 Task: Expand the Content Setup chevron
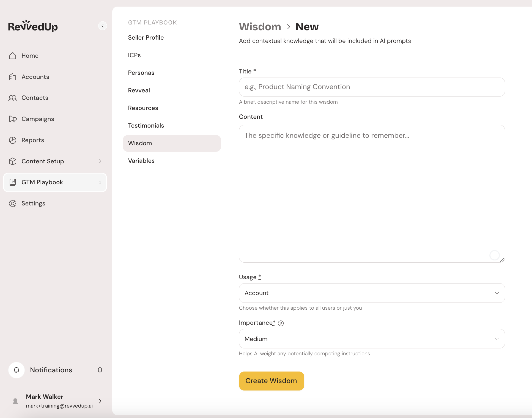(100, 161)
